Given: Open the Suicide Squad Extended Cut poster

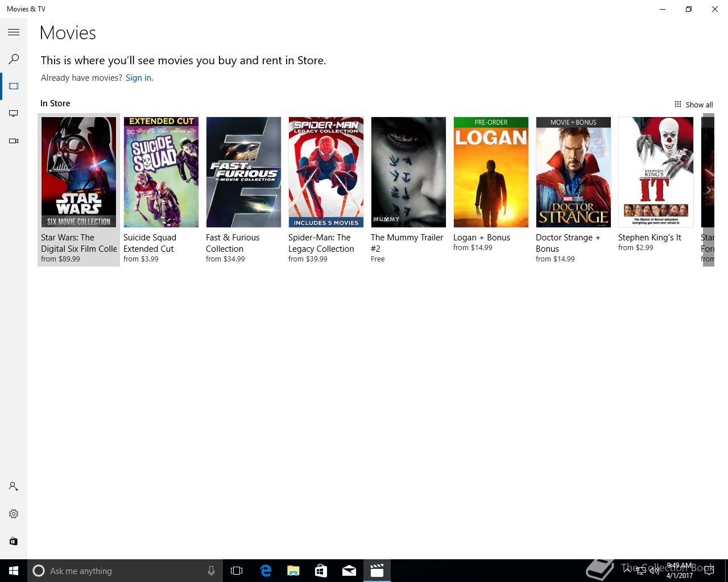Looking at the screenshot, I should tap(161, 172).
